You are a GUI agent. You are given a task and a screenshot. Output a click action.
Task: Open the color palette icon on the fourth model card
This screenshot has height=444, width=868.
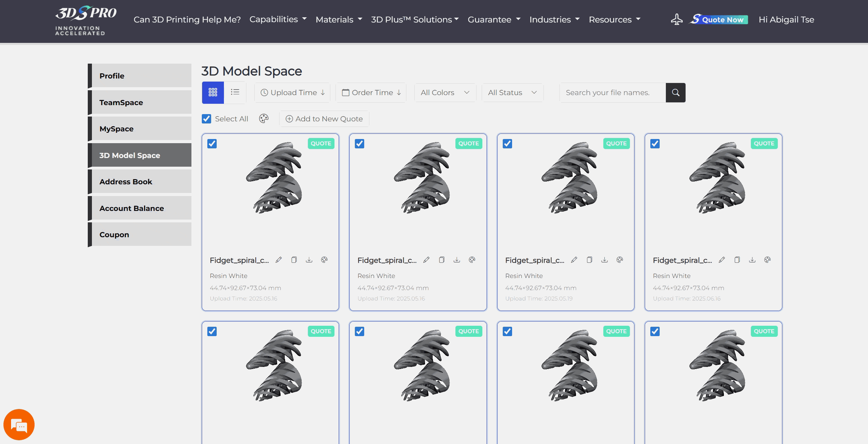(768, 260)
